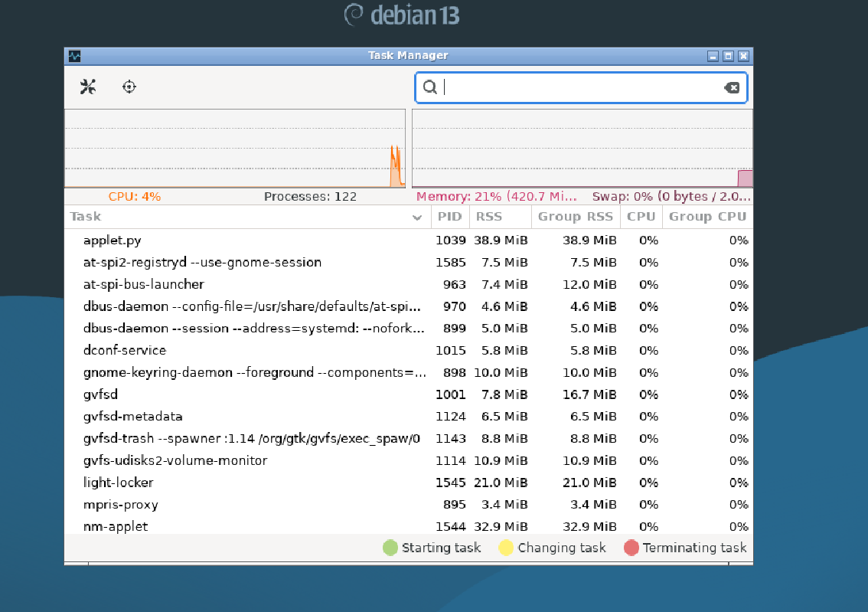Screen dimensions: 868x612
Task: Sort processes by PID column
Action: 450,217
